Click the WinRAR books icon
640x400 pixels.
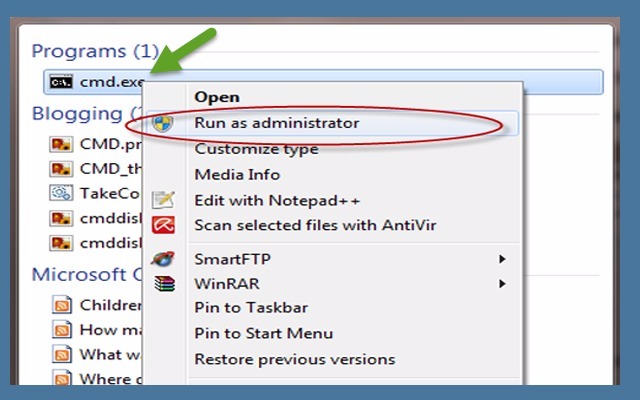click(163, 284)
